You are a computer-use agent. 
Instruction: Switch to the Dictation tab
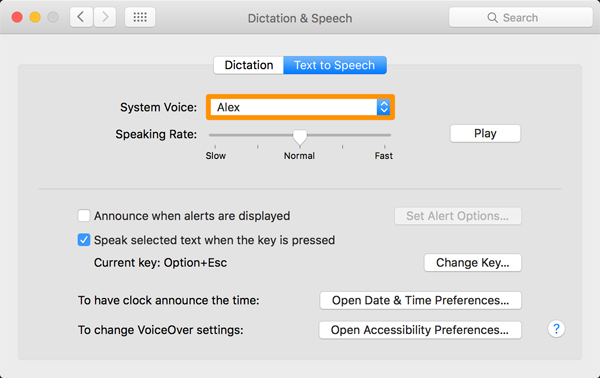click(x=249, y=65)
